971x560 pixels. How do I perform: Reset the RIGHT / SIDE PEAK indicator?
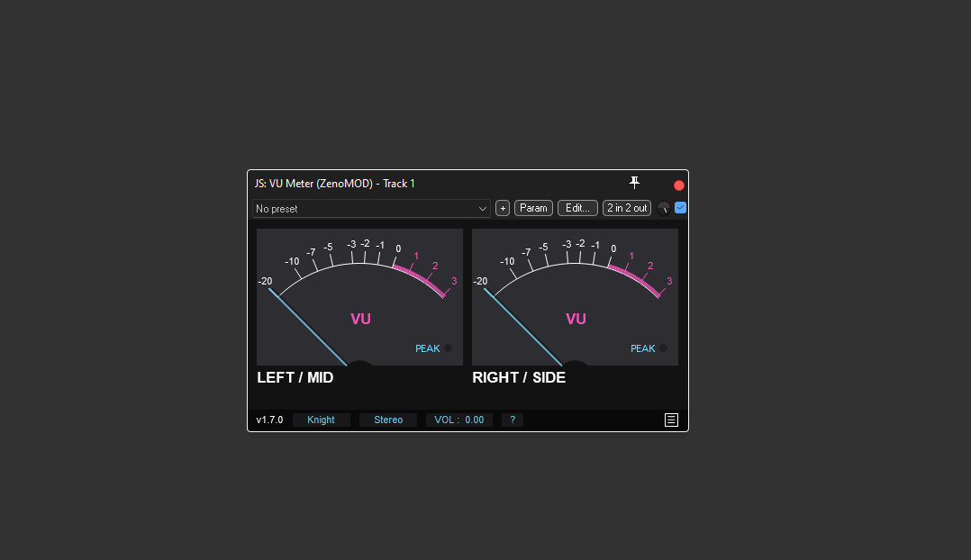click(x=663, y=348)
